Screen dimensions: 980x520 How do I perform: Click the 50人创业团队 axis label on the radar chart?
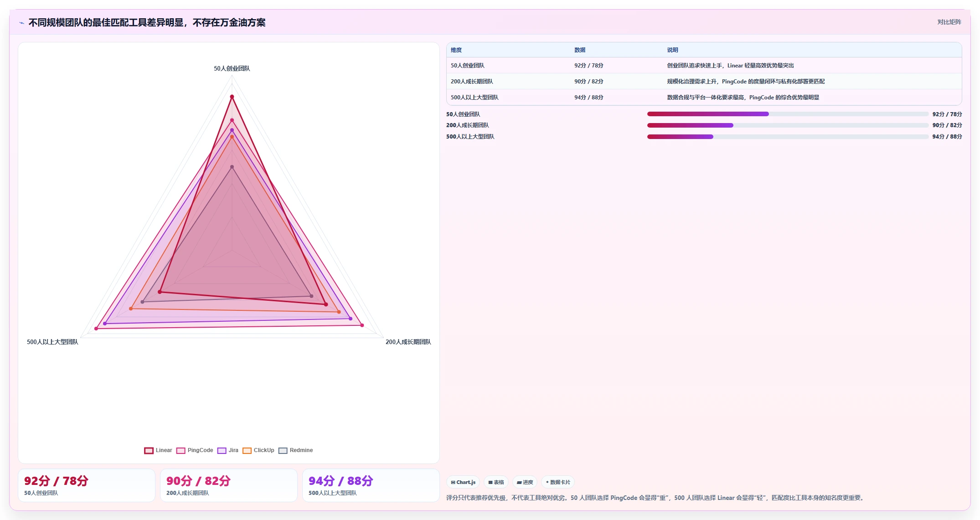pos(232,69)
